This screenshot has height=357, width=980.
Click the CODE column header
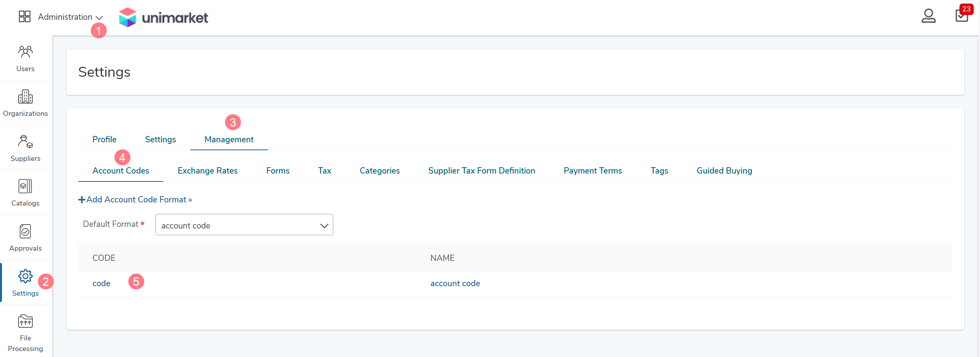[104, 258]
